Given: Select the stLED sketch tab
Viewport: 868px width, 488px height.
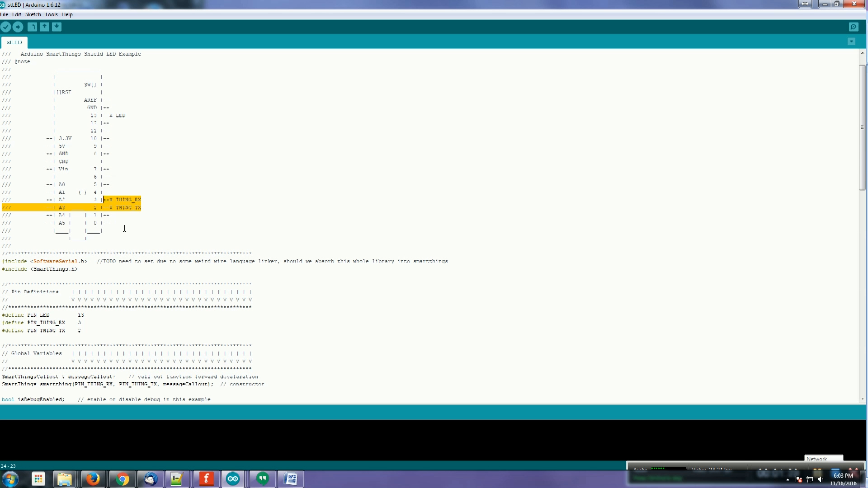Looking at the screenshot, I should [x=14, y=42].
